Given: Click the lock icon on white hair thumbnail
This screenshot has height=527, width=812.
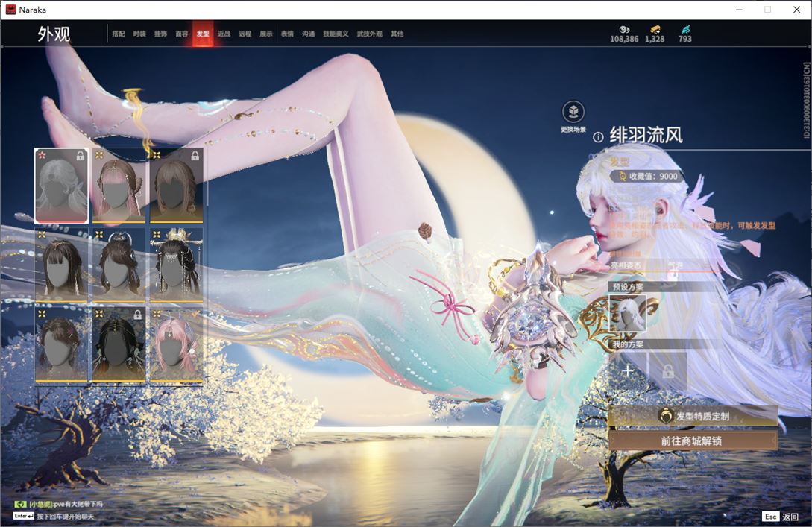Looking at the screenshot, I should [81, 156].
